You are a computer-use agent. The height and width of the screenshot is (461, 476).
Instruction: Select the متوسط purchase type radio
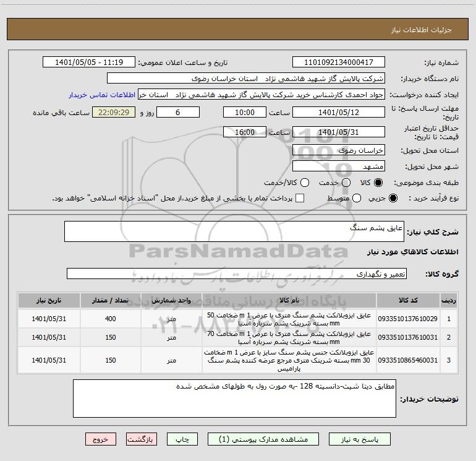point(357,198)
